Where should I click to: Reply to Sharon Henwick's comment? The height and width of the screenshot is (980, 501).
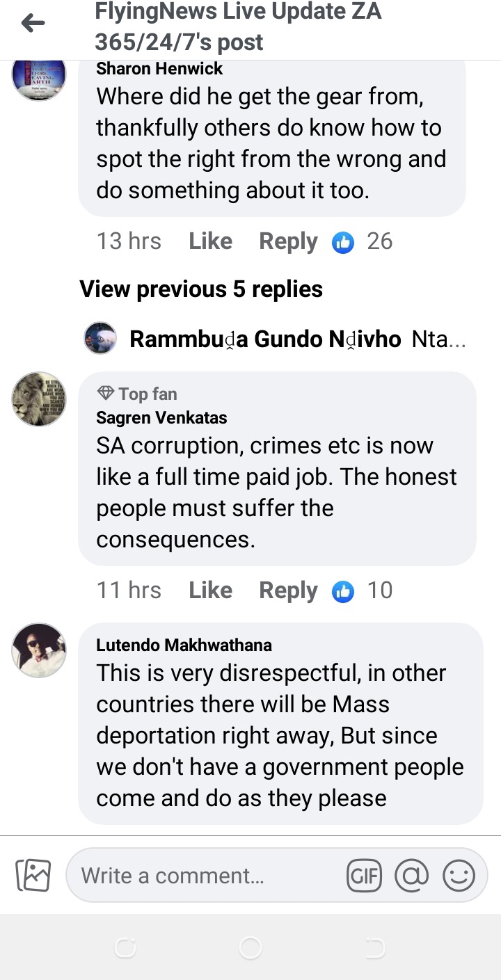coord(288,241)
